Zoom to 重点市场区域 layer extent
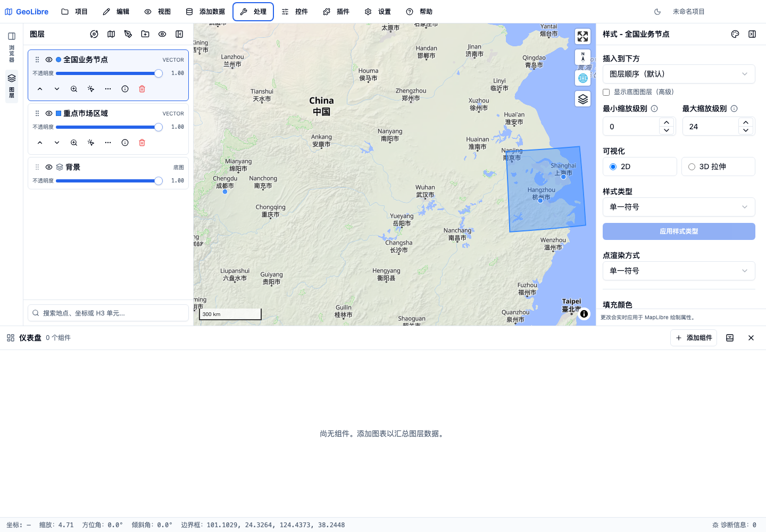Image resolution: width=766 pixels, height=532 pixels. click(74, 143)
